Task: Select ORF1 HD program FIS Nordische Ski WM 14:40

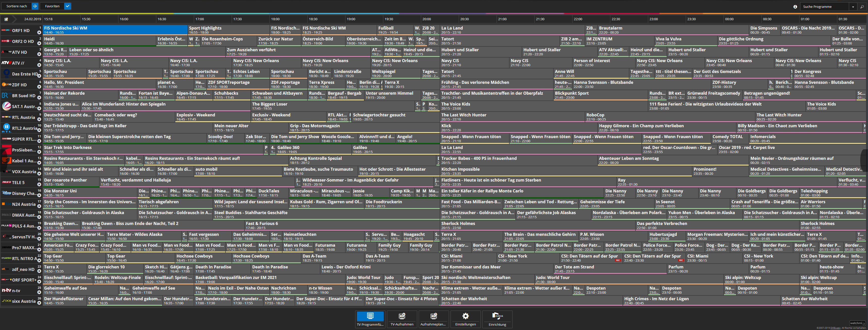Action: pos(115,30)
